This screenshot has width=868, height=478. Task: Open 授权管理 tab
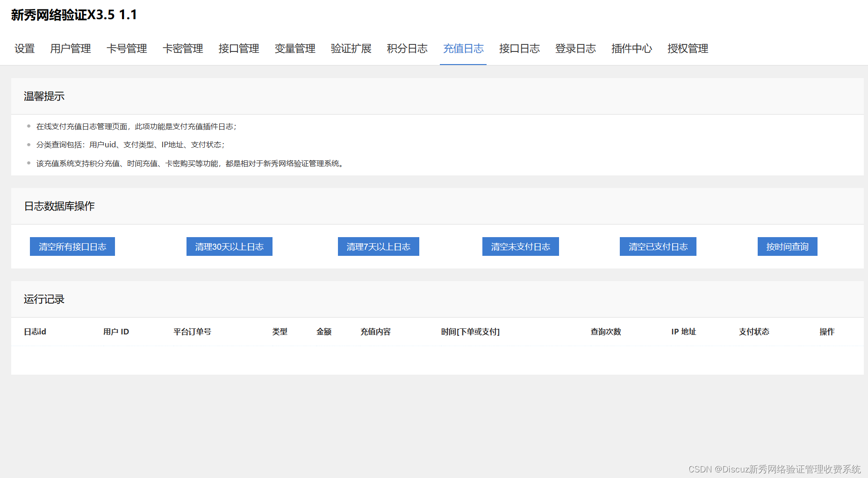(688, 49)
